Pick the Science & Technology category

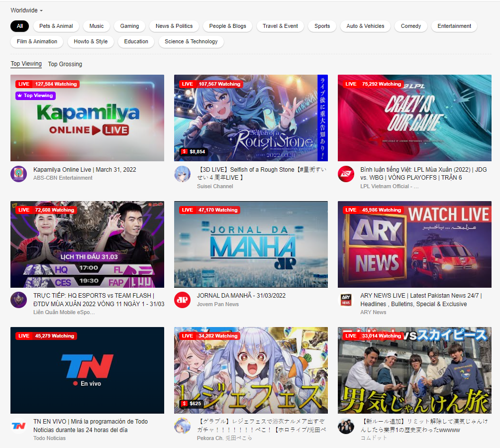click(191, 41)
